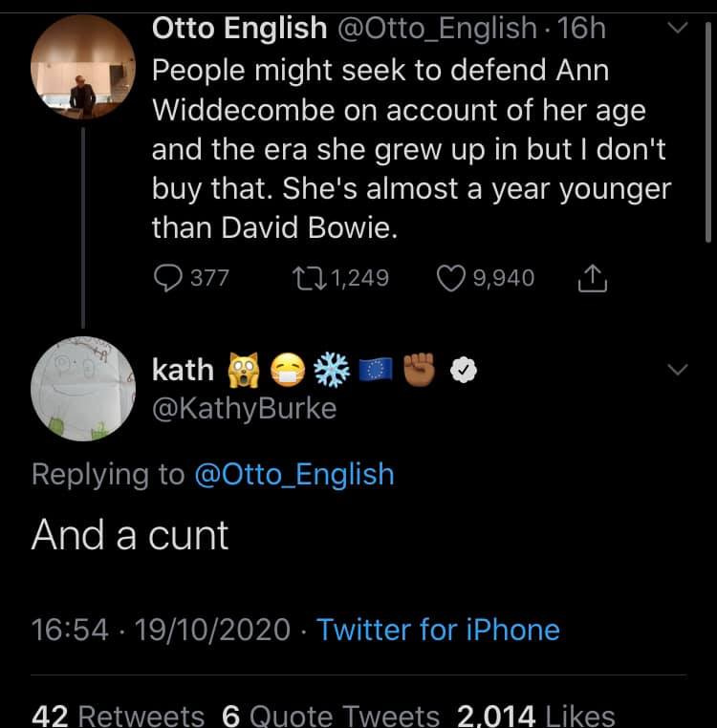Open kath's profile avatar
The height and width of the screenshot is (728, 717).
click(82, 390)
